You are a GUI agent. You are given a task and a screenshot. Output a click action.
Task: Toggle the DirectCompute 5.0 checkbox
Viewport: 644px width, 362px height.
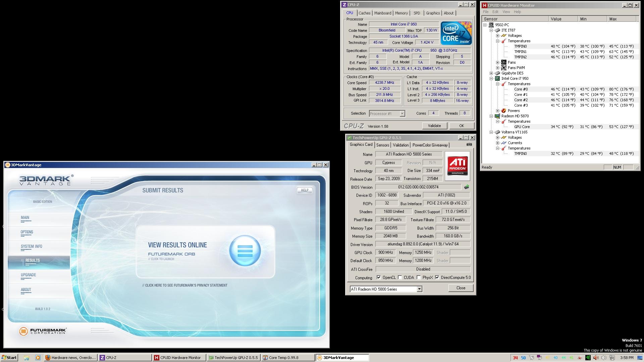pyautogui.click(x=437, y=278)
